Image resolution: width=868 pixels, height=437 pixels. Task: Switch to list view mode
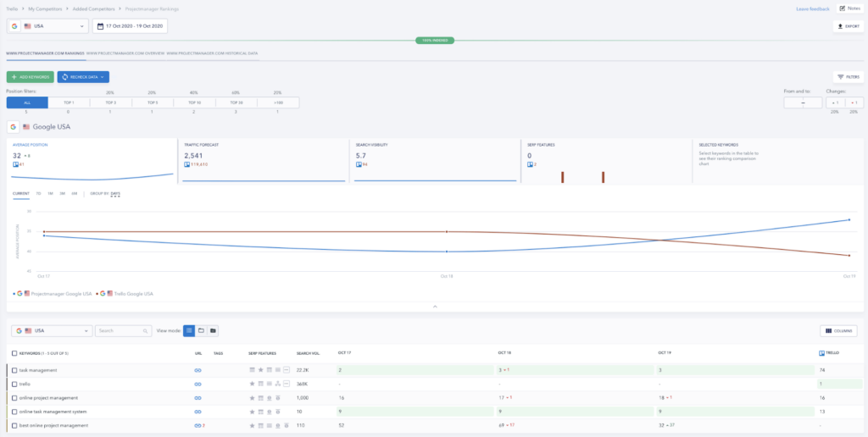[189, 331]
